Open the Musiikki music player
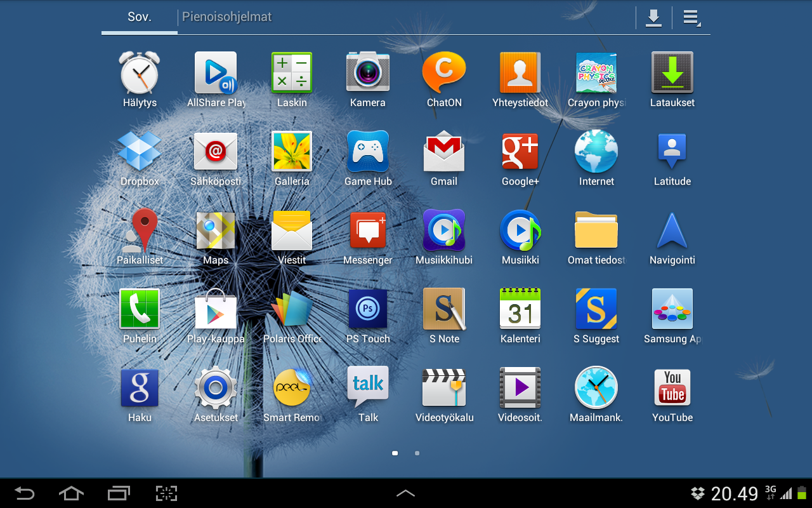The height and width of the screenshot is (508, 812). (520, 237)
